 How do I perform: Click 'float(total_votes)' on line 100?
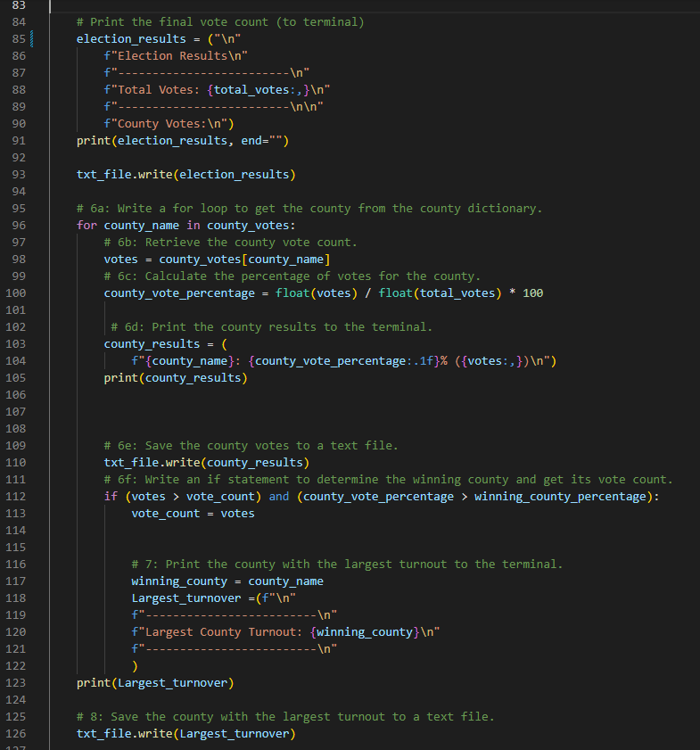[440, 293]
